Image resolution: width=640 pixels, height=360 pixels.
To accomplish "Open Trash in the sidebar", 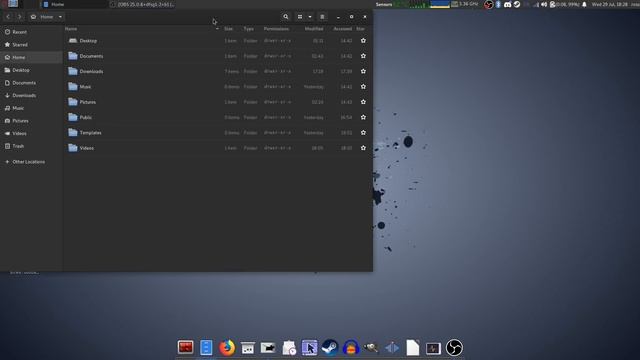I will pos(31,146).
